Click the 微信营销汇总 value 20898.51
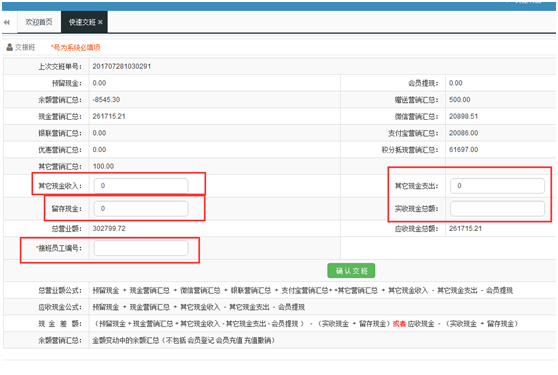This screenshot has height=375, width=558. [x=463, y=116]
